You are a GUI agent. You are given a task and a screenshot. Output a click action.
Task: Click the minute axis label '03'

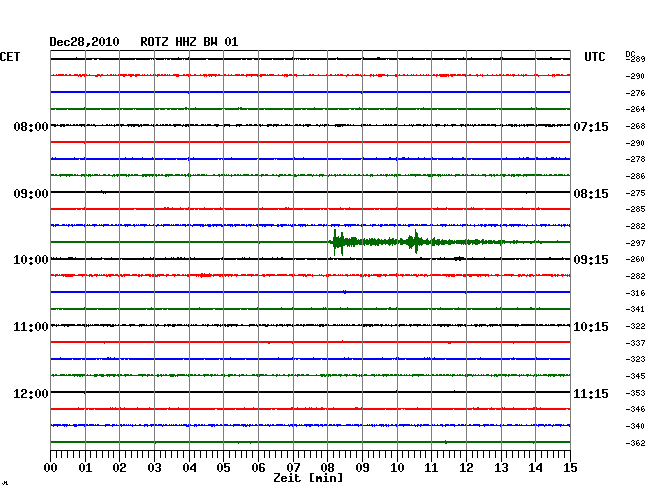tap(154, 468)
